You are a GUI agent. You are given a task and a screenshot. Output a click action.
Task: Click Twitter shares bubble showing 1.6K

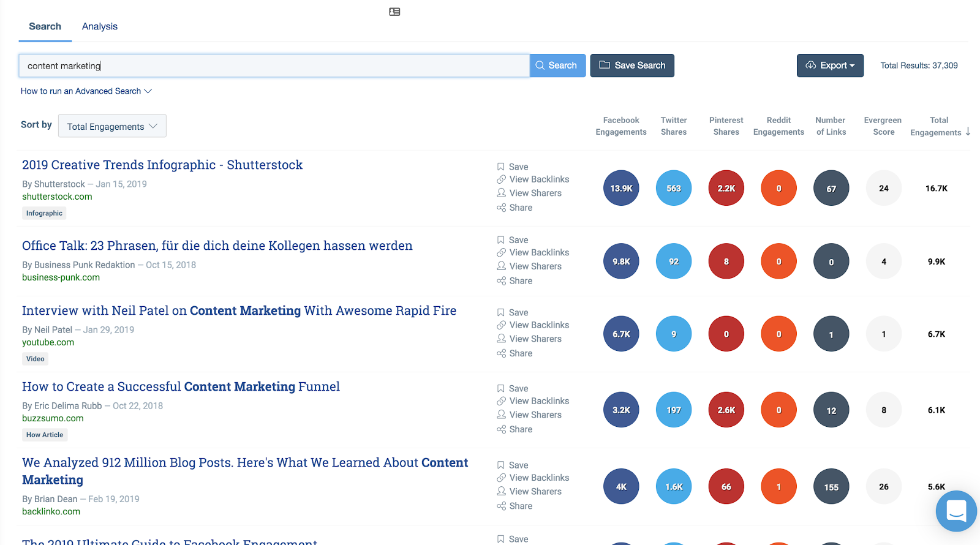(x=674, y=487)
